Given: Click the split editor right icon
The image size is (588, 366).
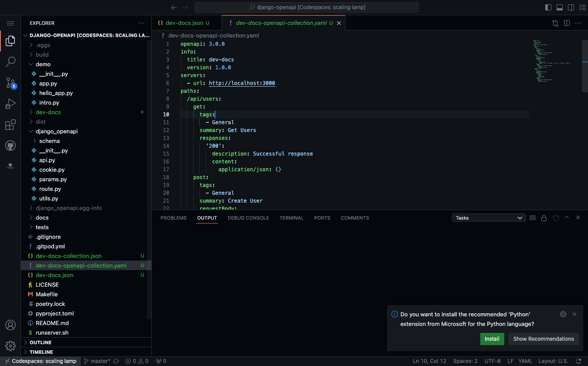Looking at the screenshot, I should (567, 23).
